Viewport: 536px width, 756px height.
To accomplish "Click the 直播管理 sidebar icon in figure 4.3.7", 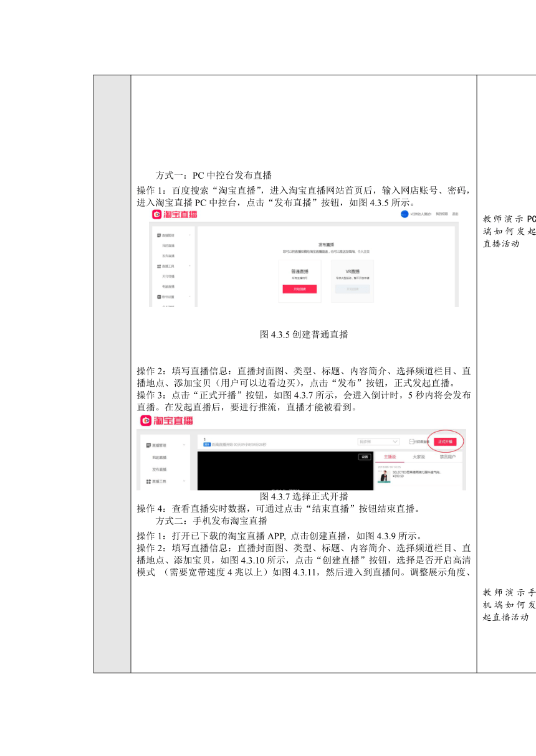I will click(x=148, y=445).
